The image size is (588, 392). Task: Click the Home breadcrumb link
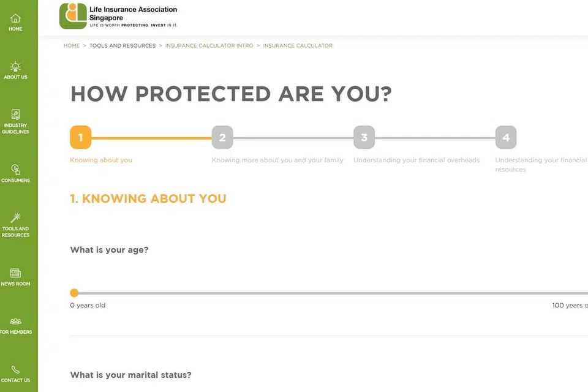pyautogui.click(x=72, y=46)
